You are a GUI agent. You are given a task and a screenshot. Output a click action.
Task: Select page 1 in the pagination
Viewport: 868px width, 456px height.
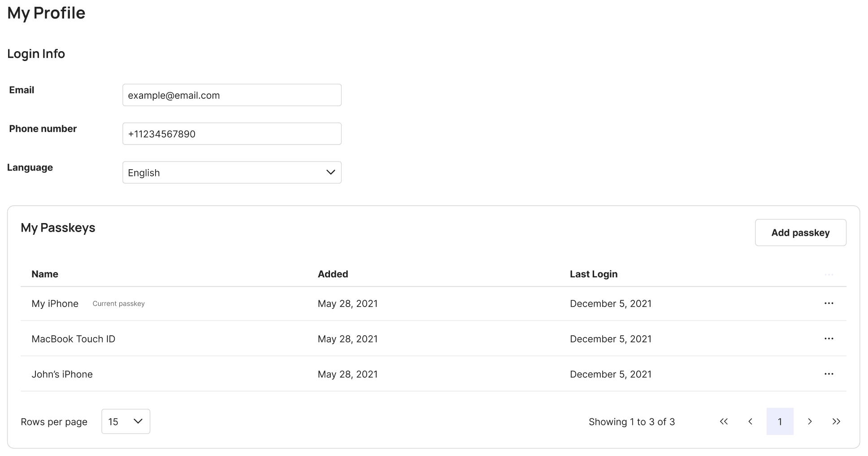(780, 421)
